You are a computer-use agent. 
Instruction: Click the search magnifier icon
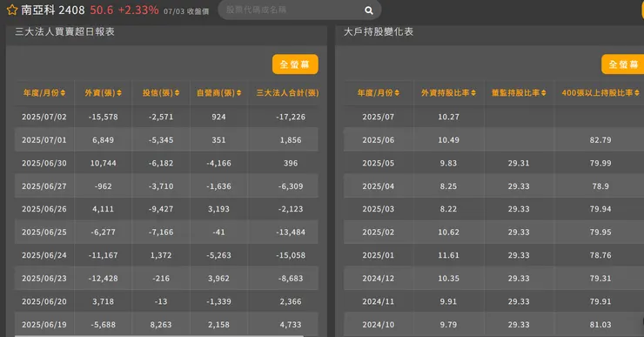(x=369, y=10)
